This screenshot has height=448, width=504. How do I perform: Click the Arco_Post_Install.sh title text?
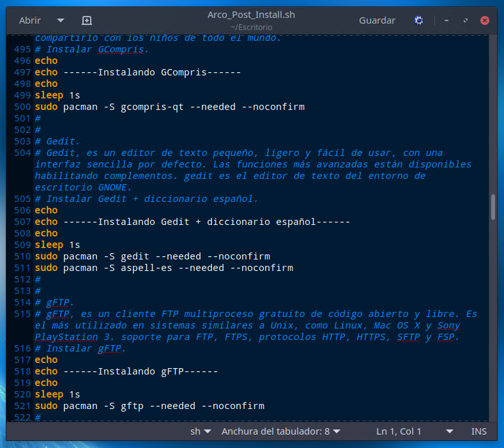(251, 15)
